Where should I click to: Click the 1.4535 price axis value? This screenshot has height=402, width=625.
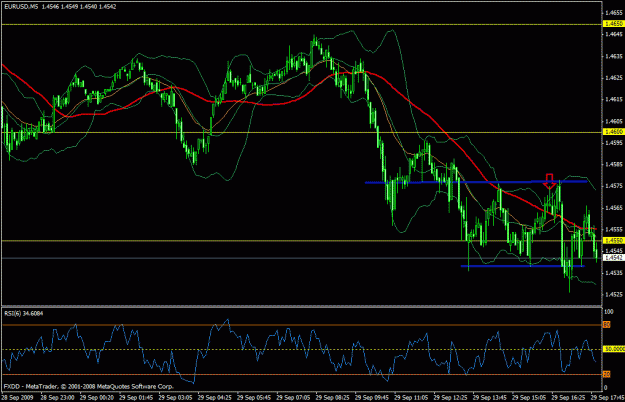(613, 273)
